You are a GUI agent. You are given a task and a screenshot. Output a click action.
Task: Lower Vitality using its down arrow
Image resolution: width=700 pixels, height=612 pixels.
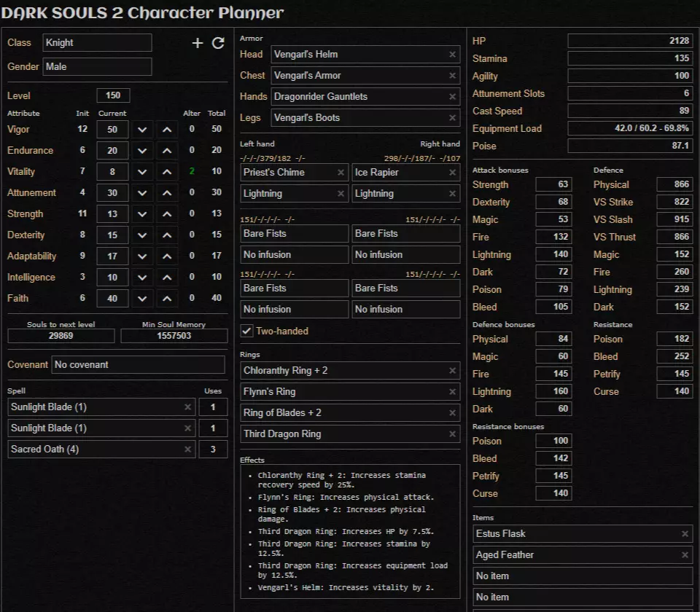142,172
